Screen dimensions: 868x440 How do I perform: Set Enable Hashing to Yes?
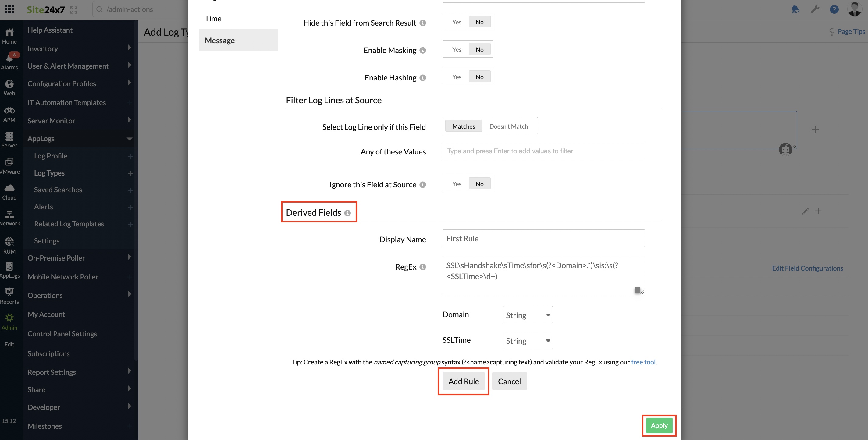tap(457, 77)
